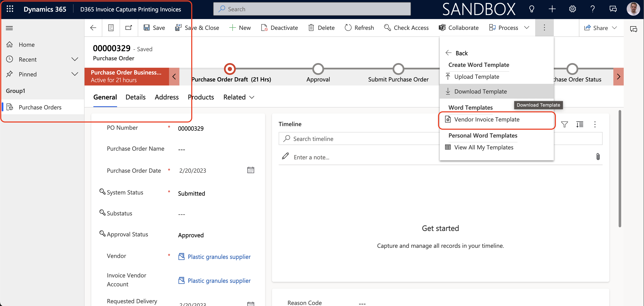This screenshot has width=644, height=306.
Task: Expand the Pinned section
Action: coord(75,74)
